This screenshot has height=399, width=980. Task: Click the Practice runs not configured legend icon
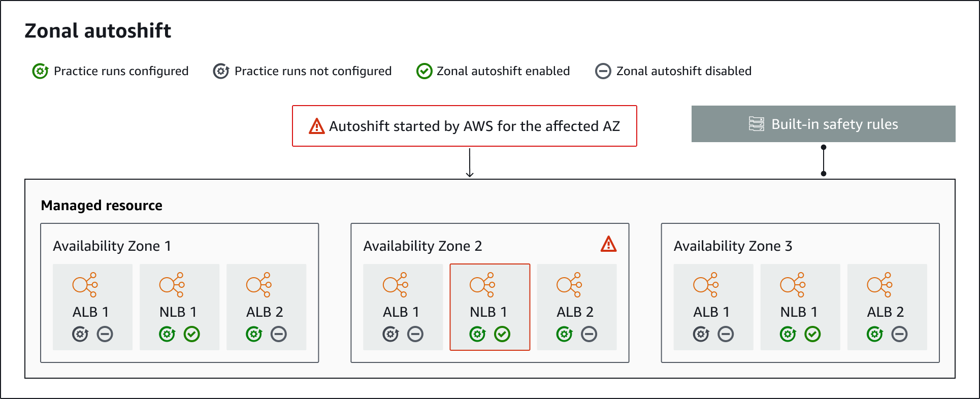point(221,71)
